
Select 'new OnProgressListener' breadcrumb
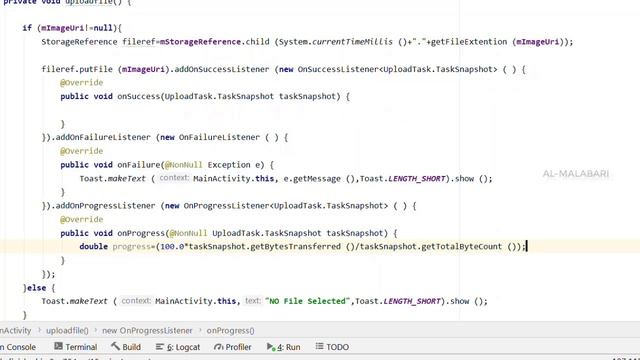pyautogui.click(x=147, y=331)
